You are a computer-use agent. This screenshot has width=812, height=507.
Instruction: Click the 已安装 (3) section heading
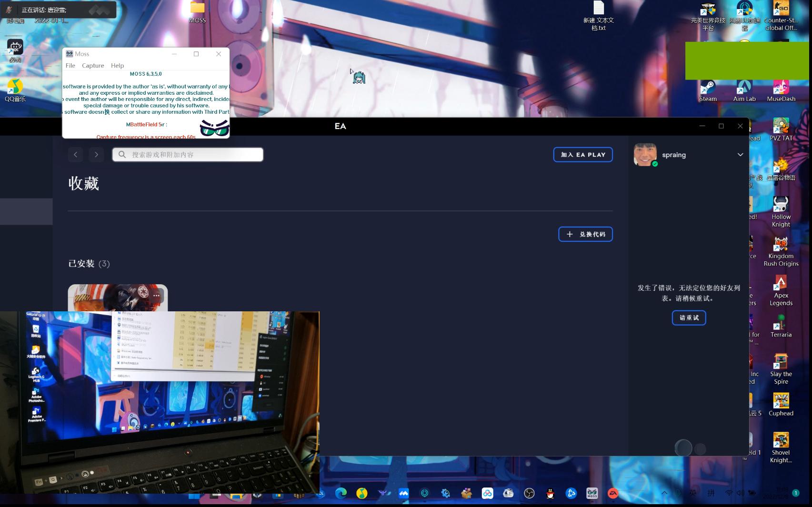pos(89,264)
